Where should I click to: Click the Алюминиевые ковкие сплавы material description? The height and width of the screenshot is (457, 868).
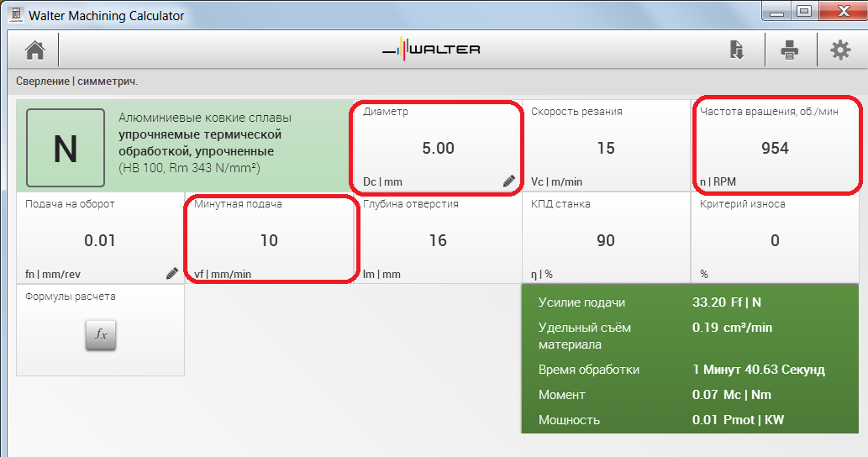point(204,143)
